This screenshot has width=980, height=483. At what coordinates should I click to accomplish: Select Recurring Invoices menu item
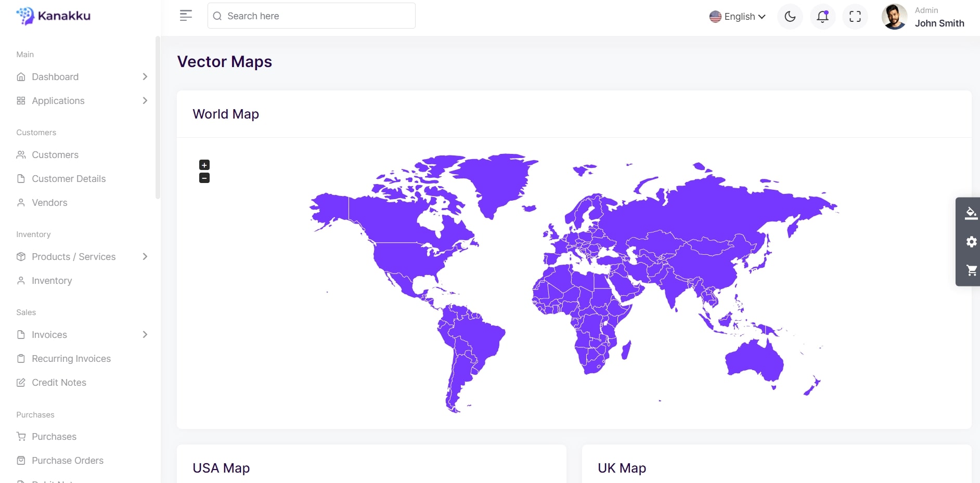71,359
